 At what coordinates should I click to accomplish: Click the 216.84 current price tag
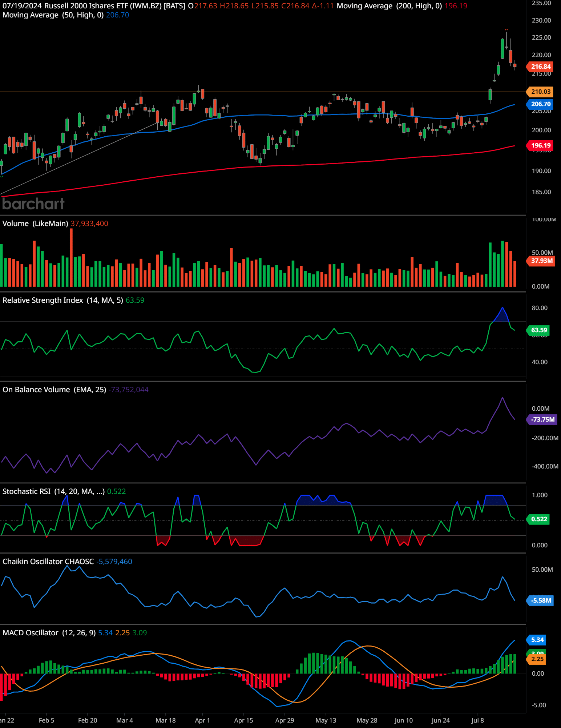click(x=540, y=67)
